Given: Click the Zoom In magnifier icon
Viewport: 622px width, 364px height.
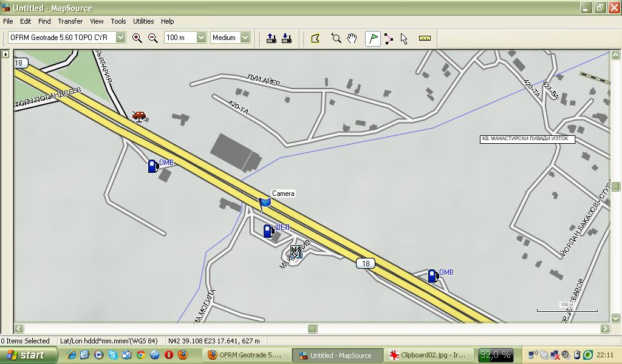Looking at the screenshot, I should point(137,38).
